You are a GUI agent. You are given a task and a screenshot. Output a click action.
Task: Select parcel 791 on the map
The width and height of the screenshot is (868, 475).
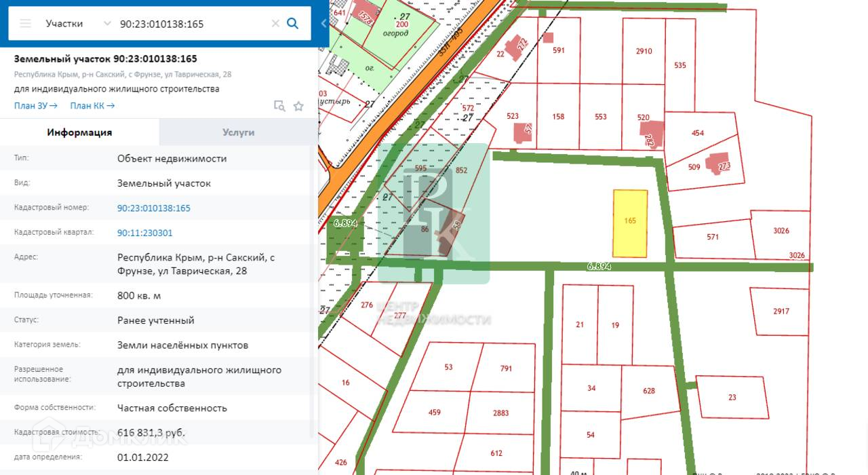506,368
